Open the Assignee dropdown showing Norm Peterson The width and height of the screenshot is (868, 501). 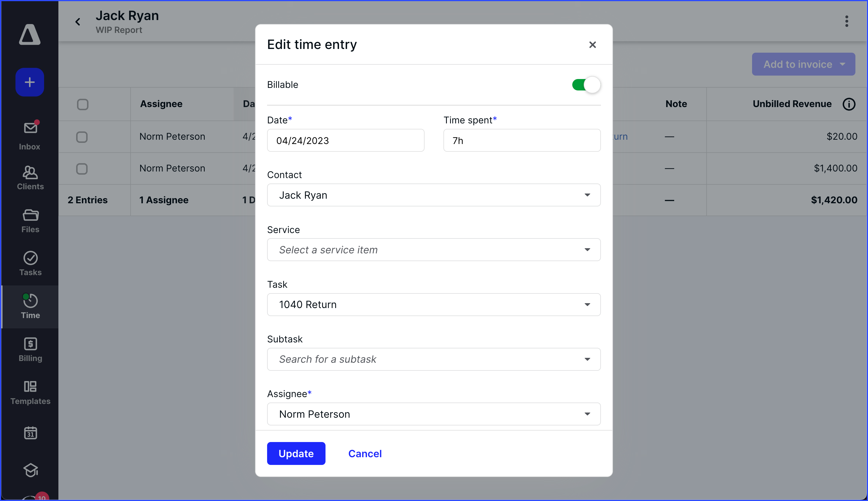(433, 414)
